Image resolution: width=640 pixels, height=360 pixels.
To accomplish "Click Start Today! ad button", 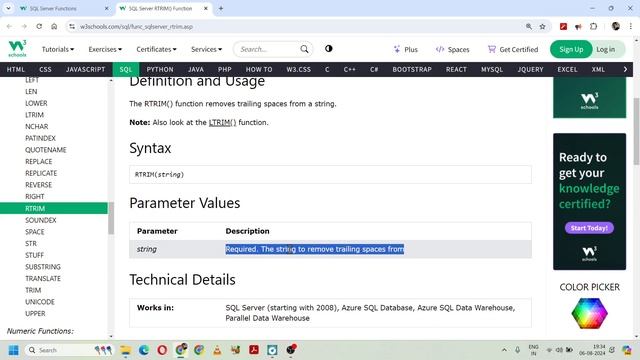I will tap(589, 228).
